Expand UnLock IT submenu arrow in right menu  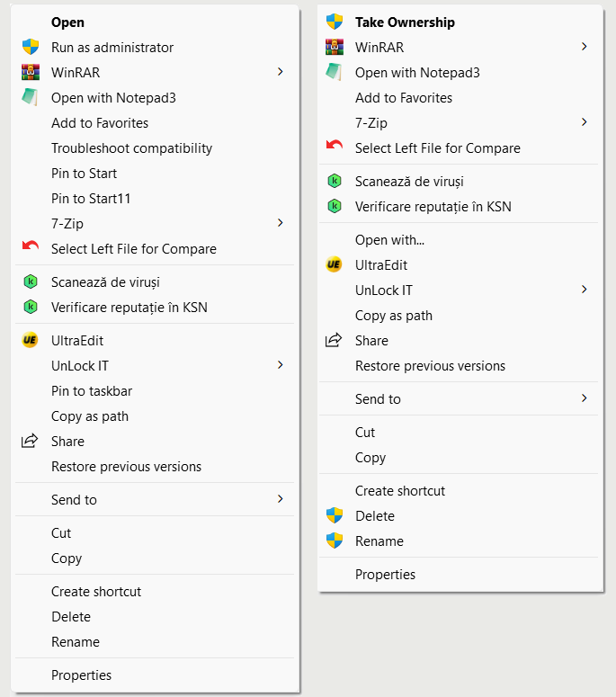point(585,290)
